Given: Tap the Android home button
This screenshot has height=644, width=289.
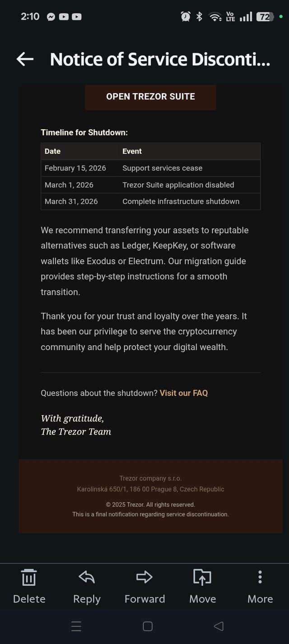Looking at the screenshot, I should (148, 626).
